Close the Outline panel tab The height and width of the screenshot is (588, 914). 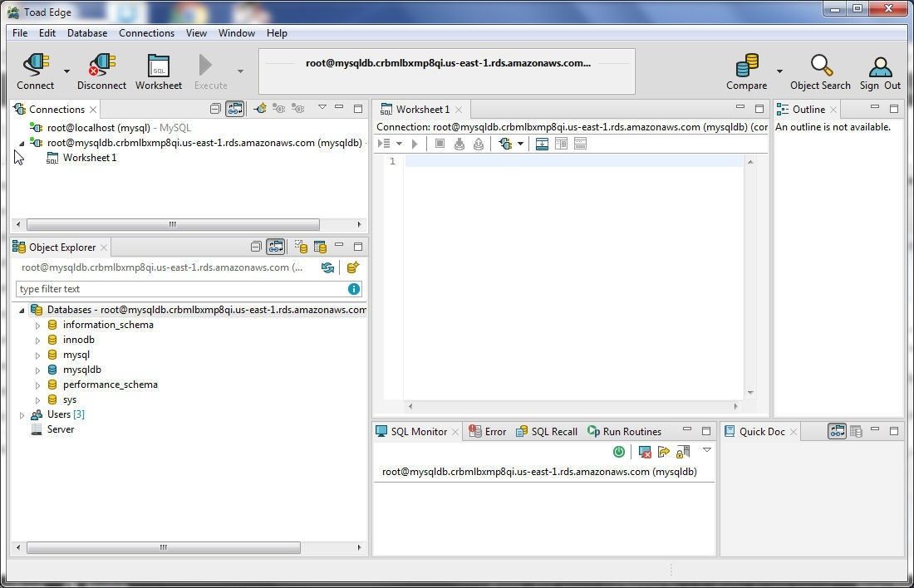(x=833, y=110)
